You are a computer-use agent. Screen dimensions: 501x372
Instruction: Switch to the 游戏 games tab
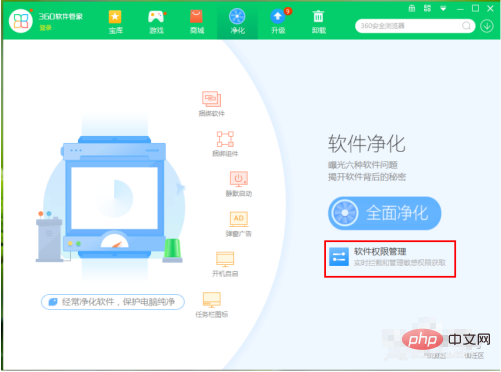[x=156, y=22]
